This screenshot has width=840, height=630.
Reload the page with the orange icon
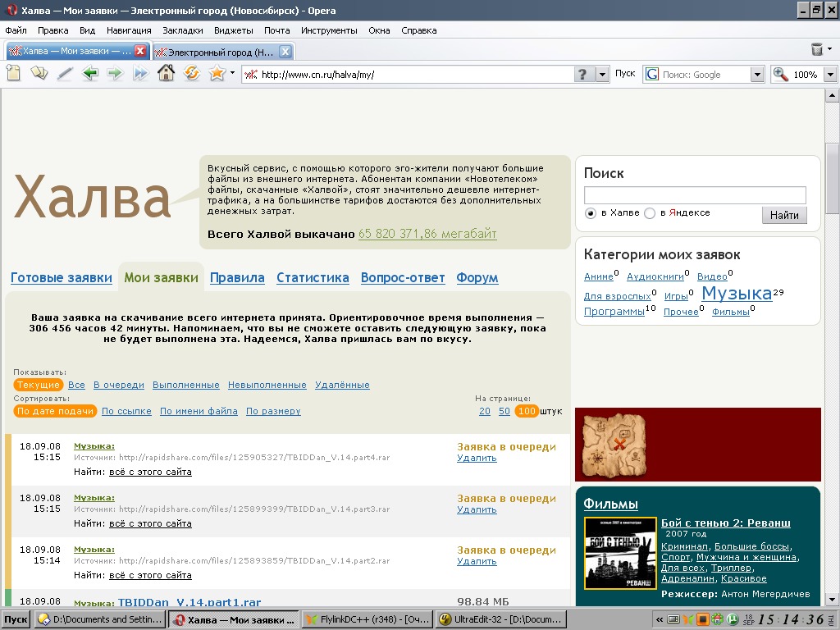(x=192, y=73)
